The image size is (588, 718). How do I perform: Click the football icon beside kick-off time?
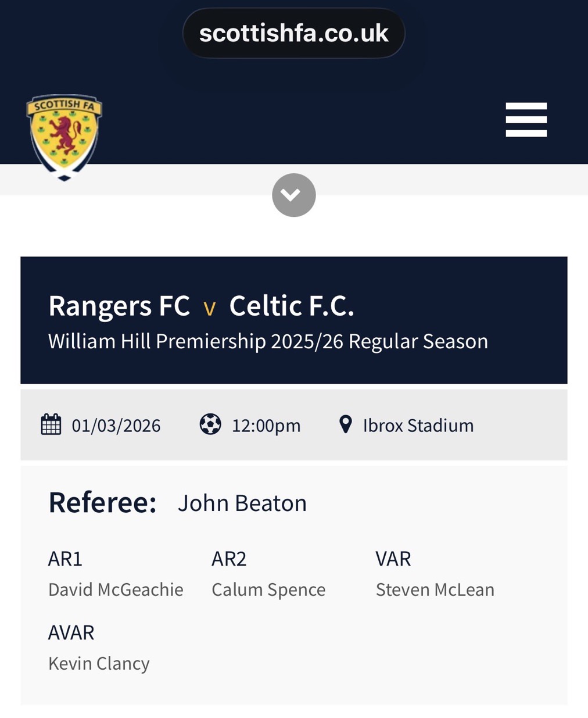pos(210,424)
